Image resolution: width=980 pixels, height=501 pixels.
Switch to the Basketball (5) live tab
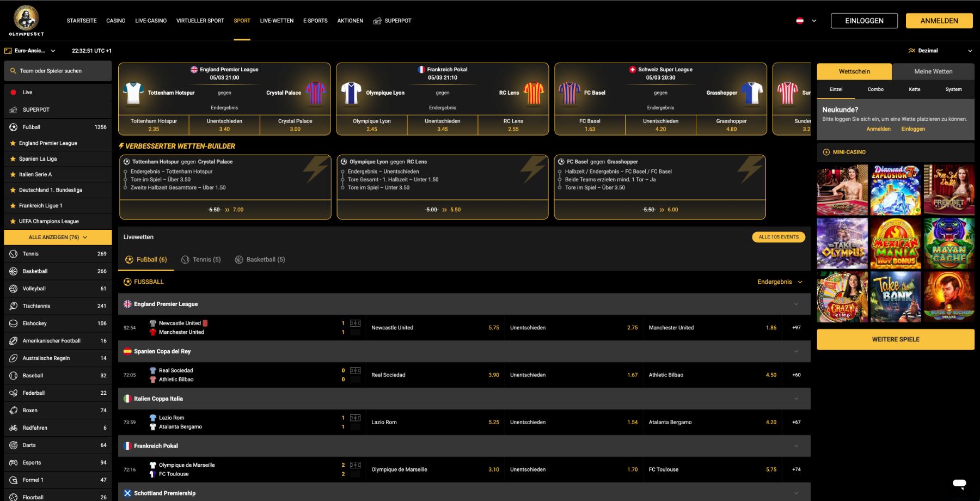pyautogui.click(x=260, y=260)
